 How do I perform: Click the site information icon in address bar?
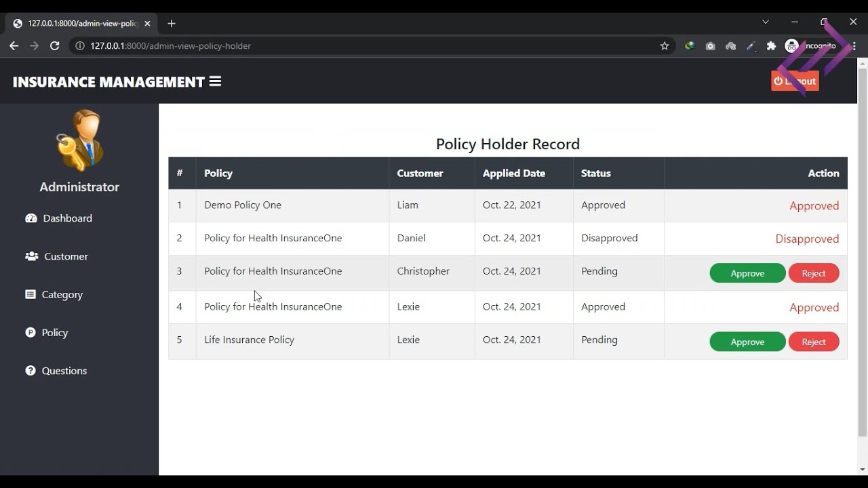[x=79, y=46]
